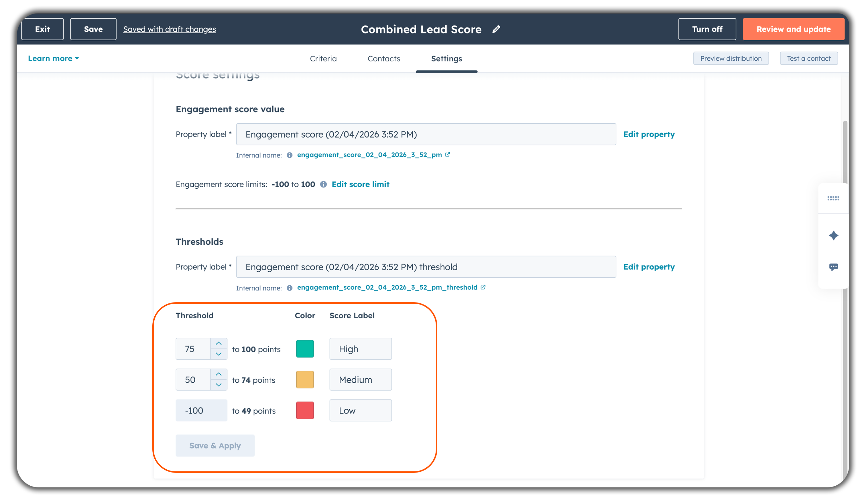The height and width of the screenshot is (504, 866).
Task: Expand the Learn more dropdown
Action: pyautogui.click(x=53, y=58)
